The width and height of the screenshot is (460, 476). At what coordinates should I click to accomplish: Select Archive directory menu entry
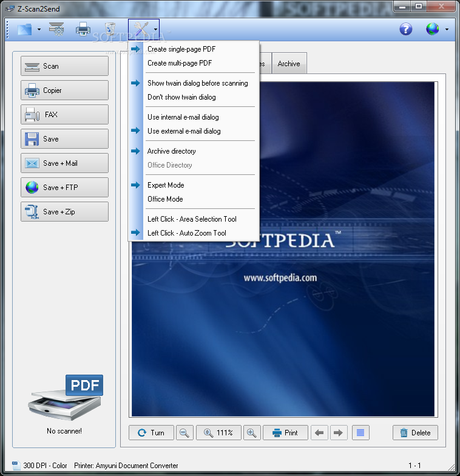tap(194, 151)
